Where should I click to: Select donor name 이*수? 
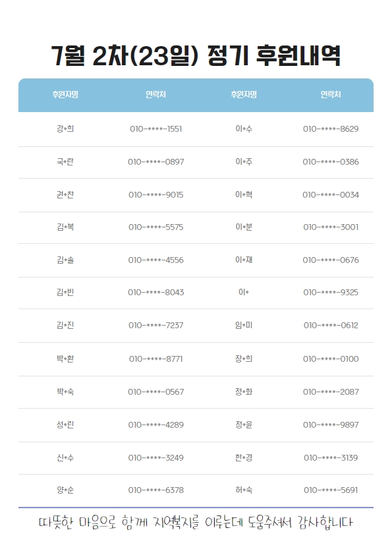(244, 129)
